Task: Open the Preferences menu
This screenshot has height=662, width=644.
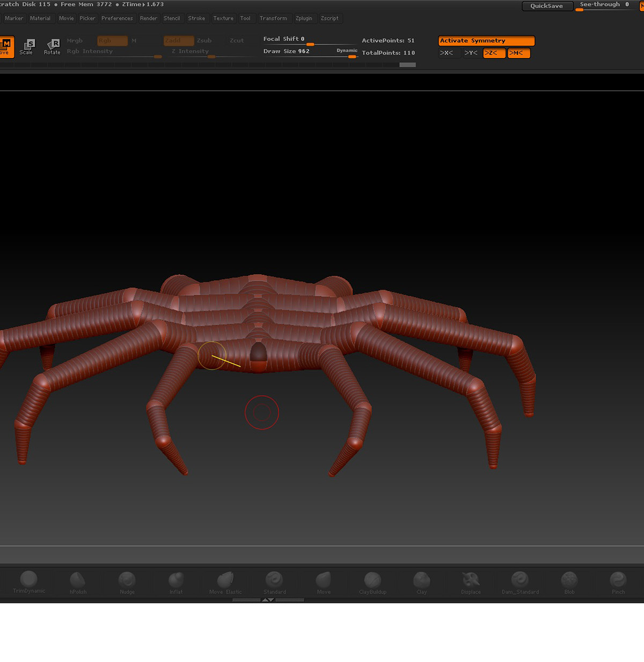Action: [x=117, y=18]
